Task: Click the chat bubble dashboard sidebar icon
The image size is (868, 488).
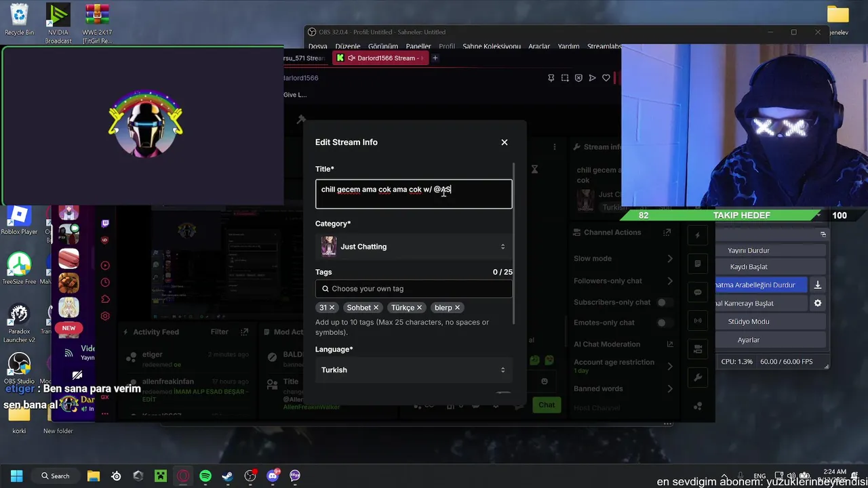Action: point(698,292)
